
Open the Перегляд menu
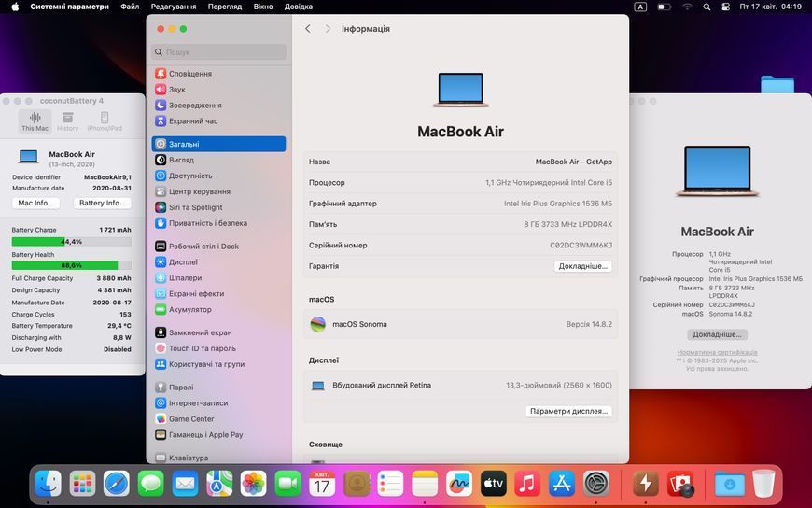click(x=225, y=7)
